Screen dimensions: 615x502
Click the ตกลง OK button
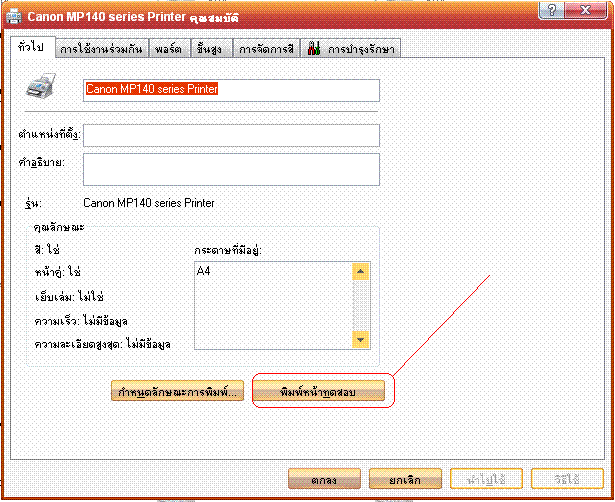324,479
